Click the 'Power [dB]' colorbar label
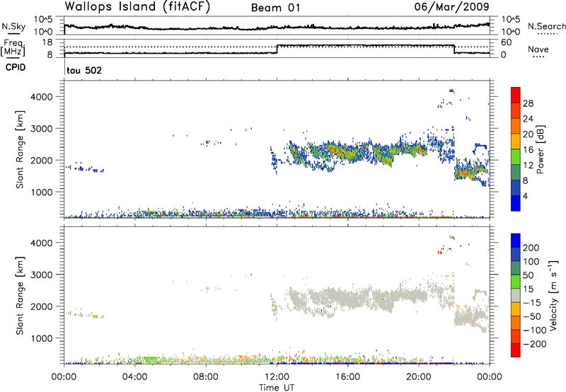566x392 pixels. [x=540, y=149]
